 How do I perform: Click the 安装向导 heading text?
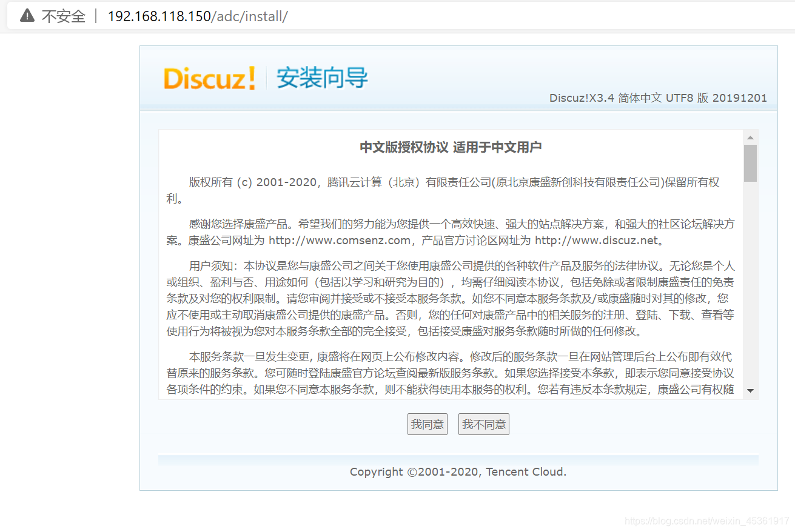(x=322, y=78)
